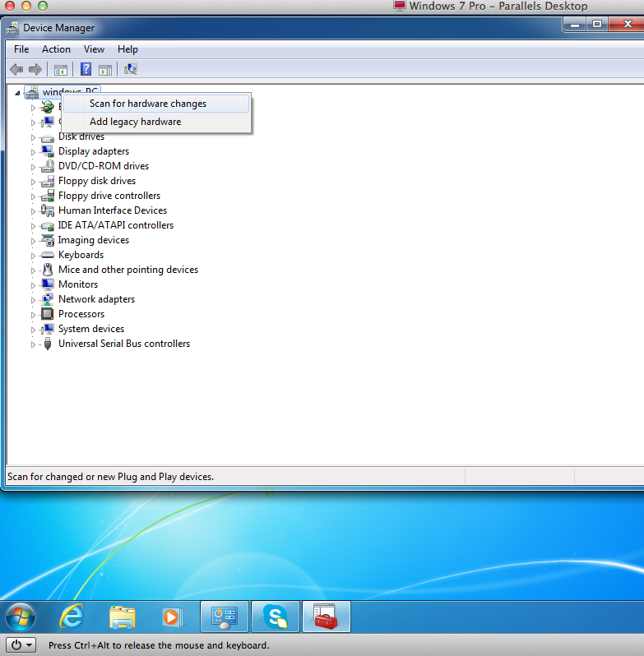
Task: Click Scan for hardware changes toolbar icon
Action: (131, 69)
